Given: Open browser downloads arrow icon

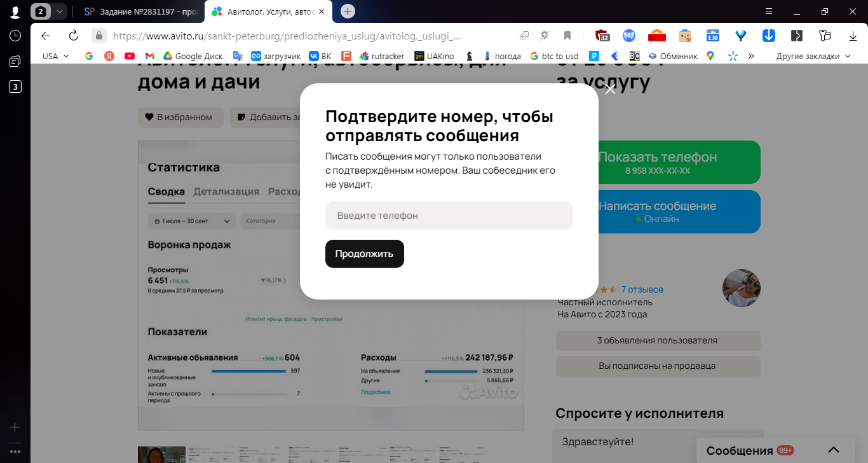Looking at the screenshot, I should 853,36.
